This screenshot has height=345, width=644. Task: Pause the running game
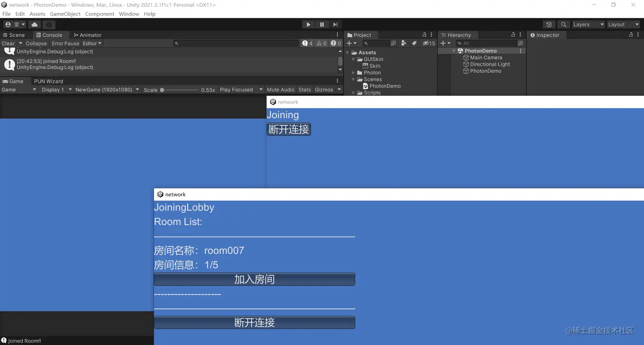[322, 24]
